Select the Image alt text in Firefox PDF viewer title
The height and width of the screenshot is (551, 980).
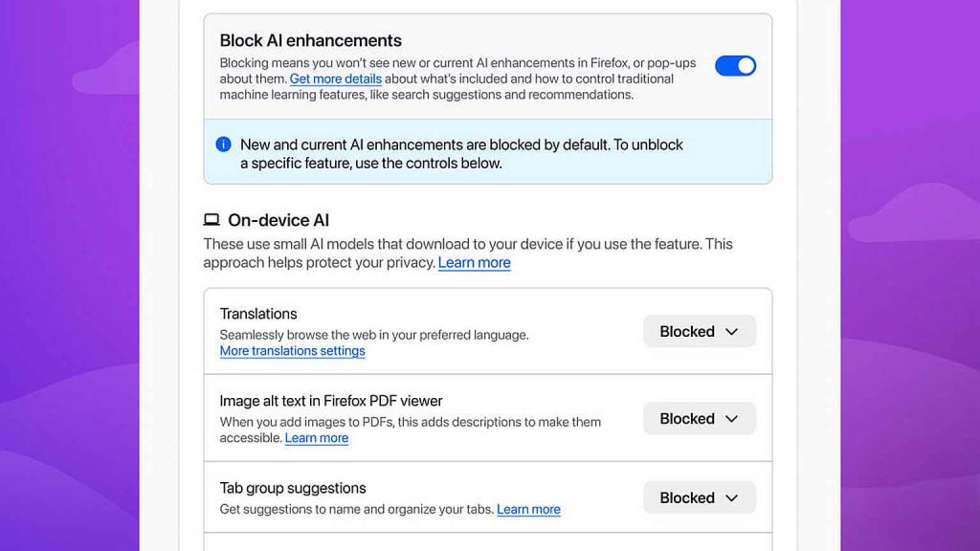[x=331, y=401]
